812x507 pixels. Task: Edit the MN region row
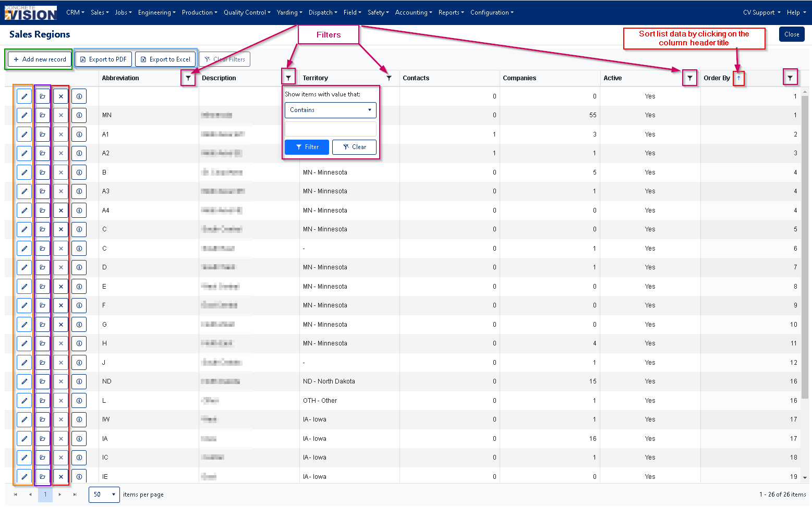pos(24,115)
